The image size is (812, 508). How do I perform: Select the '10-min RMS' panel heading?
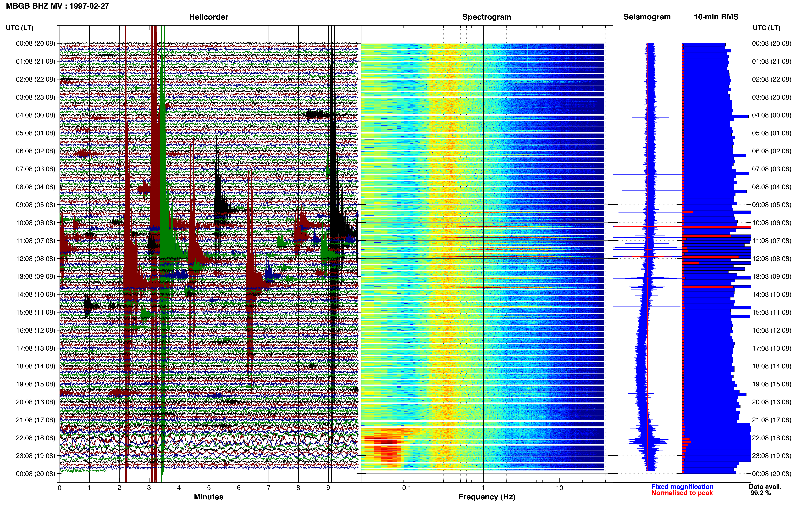(x=716, y=17)
